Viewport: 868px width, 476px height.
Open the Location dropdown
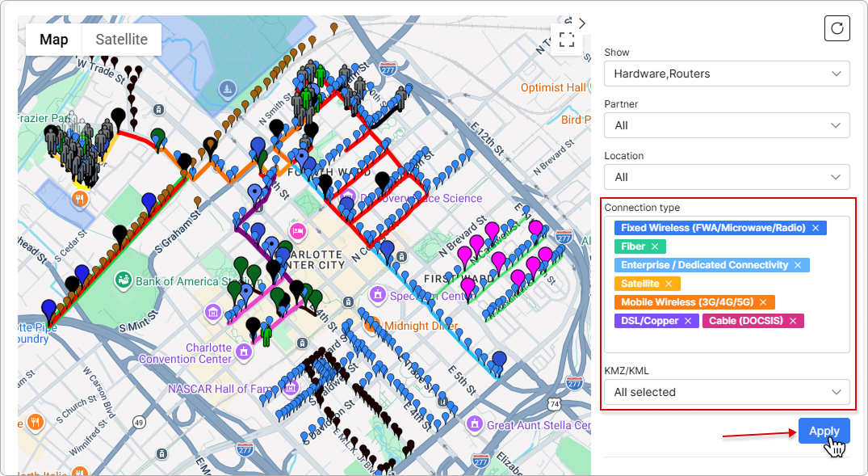click(727, 177)
